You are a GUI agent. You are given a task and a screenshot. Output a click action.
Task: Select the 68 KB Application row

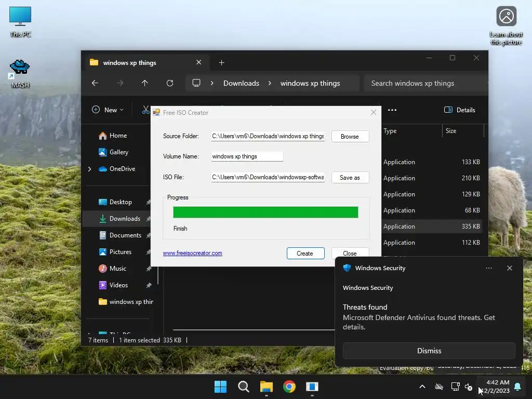click(432, 210)
